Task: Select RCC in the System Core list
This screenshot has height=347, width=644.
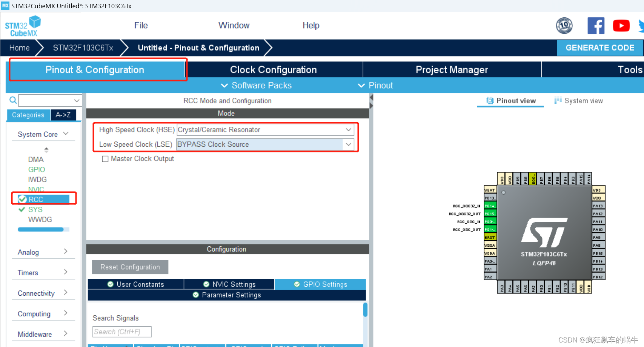Action: coord(44,199)
